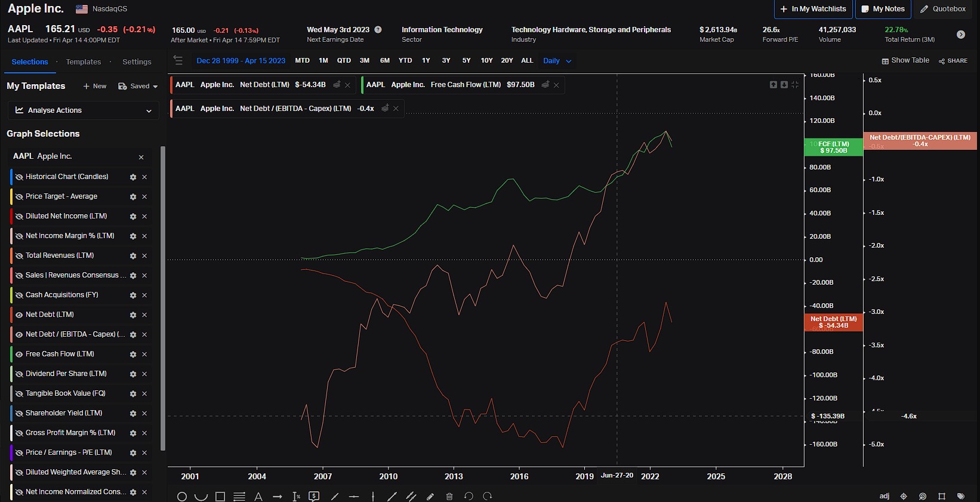
Task: Select the arc drawing tool
Action: pos(201,496)
